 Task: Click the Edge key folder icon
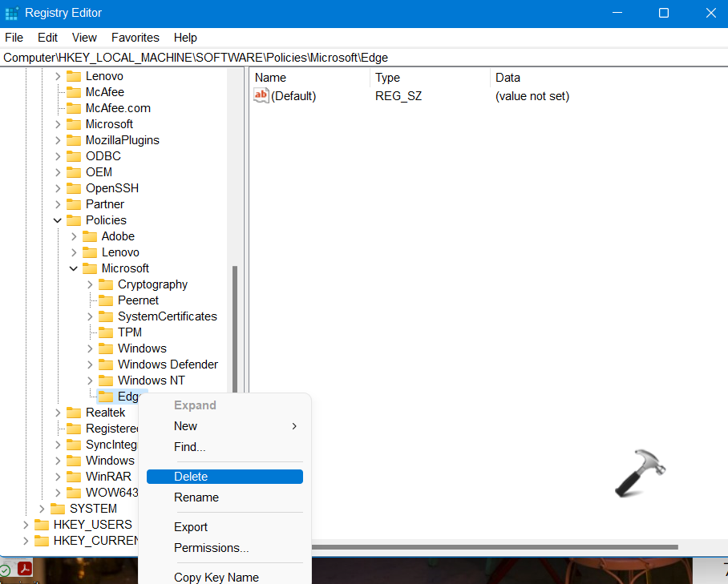click(x=107, y=396)
